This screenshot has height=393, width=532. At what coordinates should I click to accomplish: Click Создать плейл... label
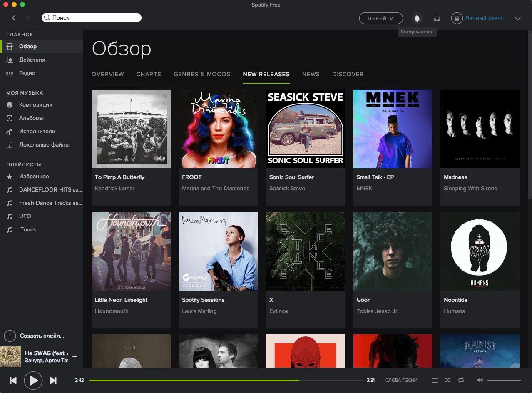click(42, 336)
